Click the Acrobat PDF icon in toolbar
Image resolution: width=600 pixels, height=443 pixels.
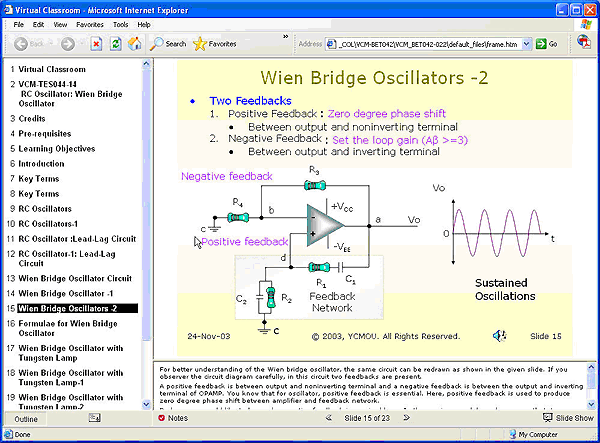[x=584, y=41]
